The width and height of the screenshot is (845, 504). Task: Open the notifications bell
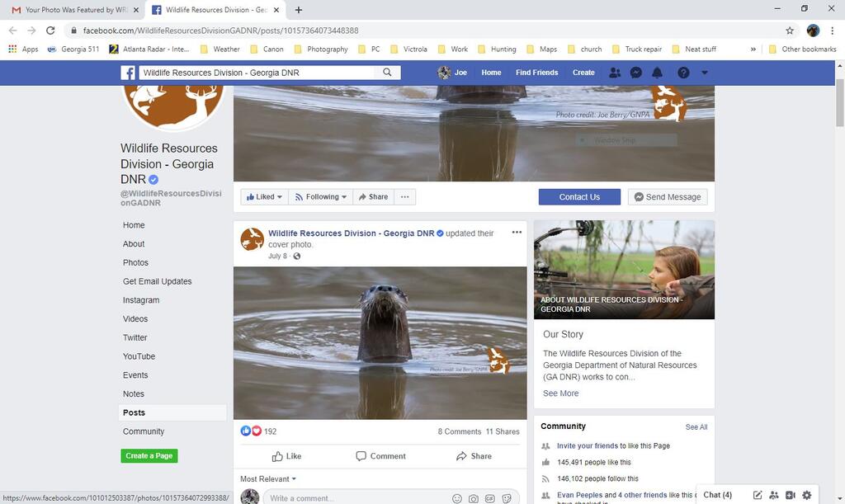657,73
